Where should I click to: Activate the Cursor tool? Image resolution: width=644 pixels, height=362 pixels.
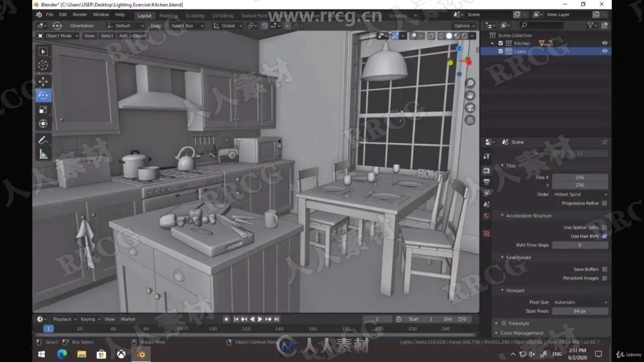pyautogui.click(x=43, y=65)
